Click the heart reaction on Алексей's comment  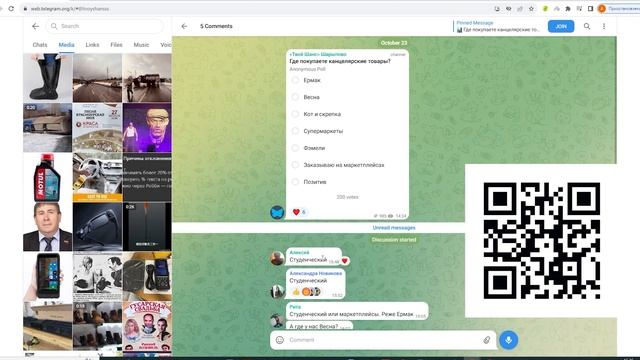click(345, 261)
